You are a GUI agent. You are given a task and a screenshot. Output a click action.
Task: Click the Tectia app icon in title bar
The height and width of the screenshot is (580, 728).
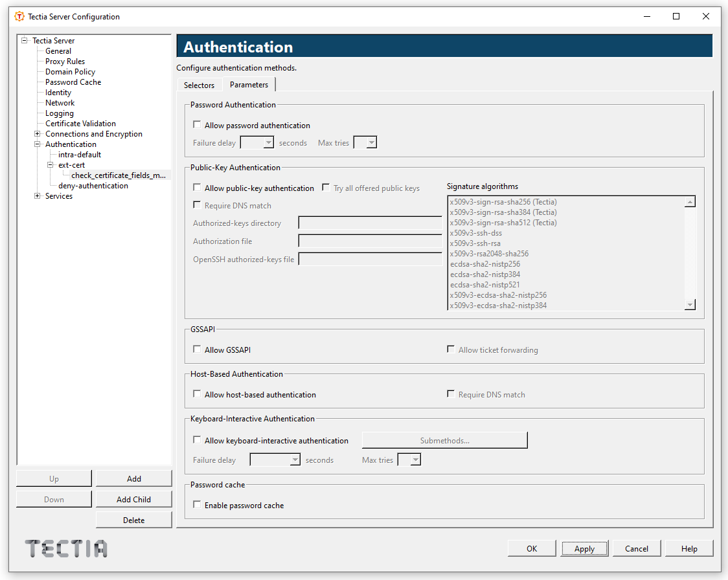tap(19, 16)
